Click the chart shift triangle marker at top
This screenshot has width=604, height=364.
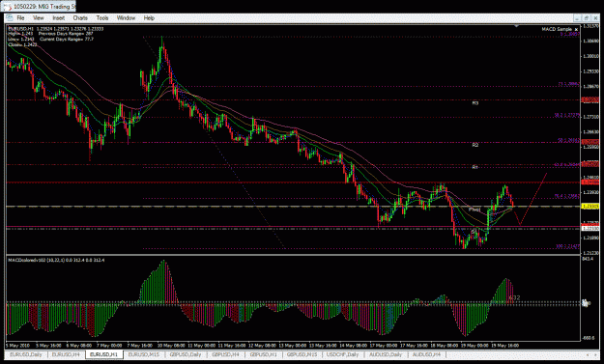coord(517,26)
